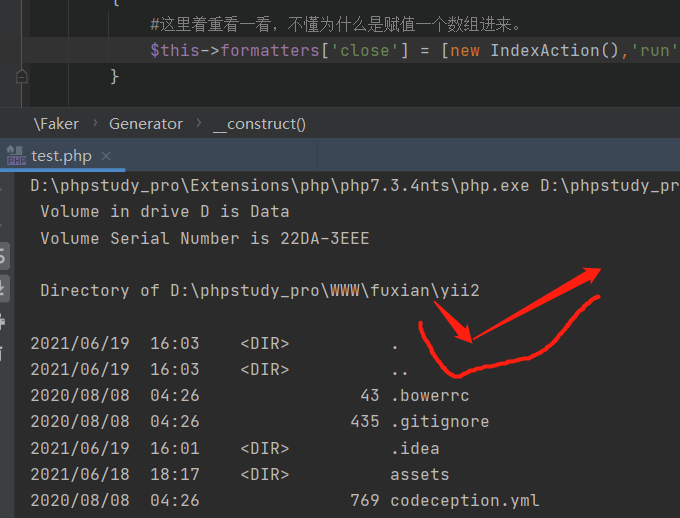The image size is (680, 518).
Task: Click the single-dot '.' directory row
Action: 214,344
